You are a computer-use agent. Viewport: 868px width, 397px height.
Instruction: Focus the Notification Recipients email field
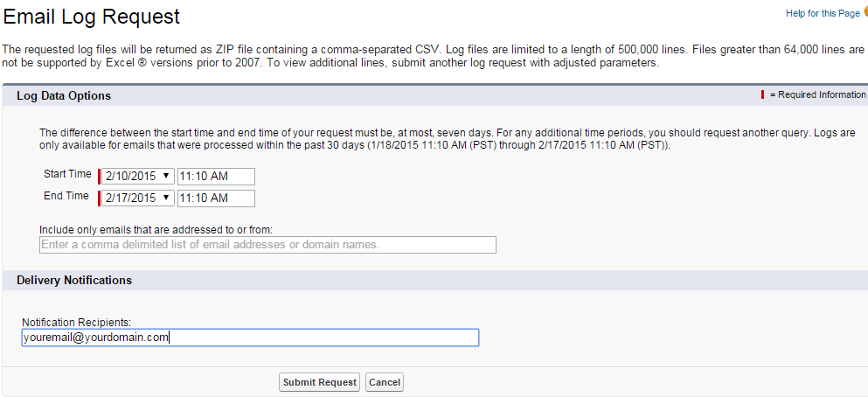coord(250,338)
